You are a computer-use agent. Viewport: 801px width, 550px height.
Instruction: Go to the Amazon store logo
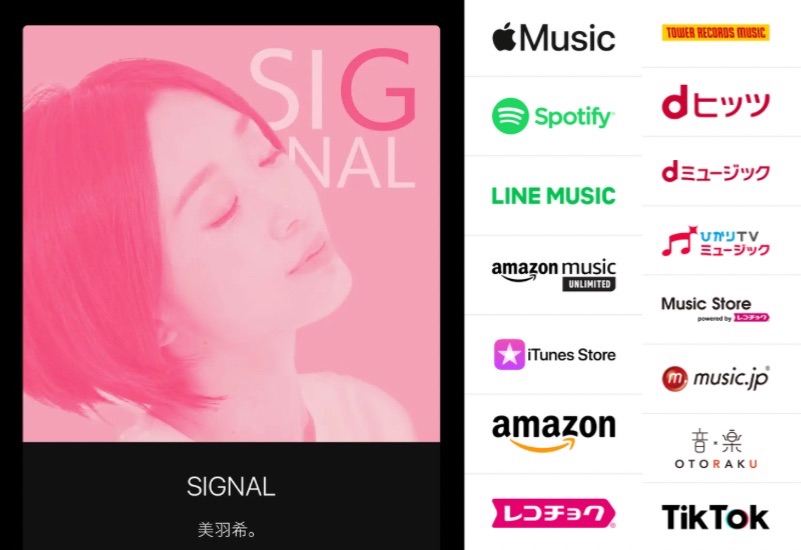(x=553, y=433)
